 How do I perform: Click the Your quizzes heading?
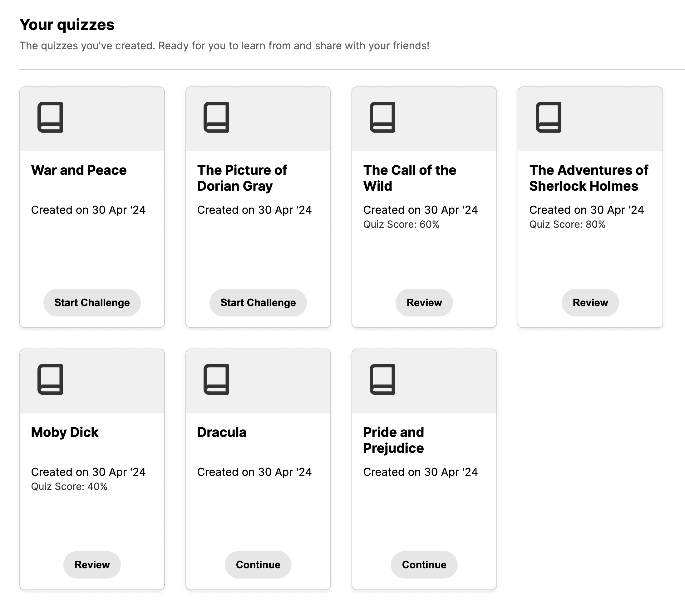(x=67, y=25)
